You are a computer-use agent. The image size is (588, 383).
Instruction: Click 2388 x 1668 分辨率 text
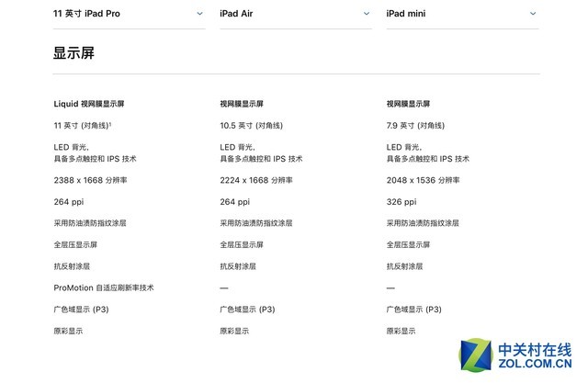coord(90,180)
